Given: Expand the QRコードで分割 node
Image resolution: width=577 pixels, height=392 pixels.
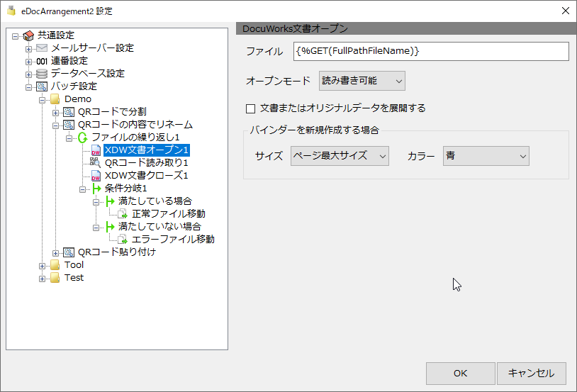Looking at the screenshot, I should pyautogui.click(x=55, y=113).
